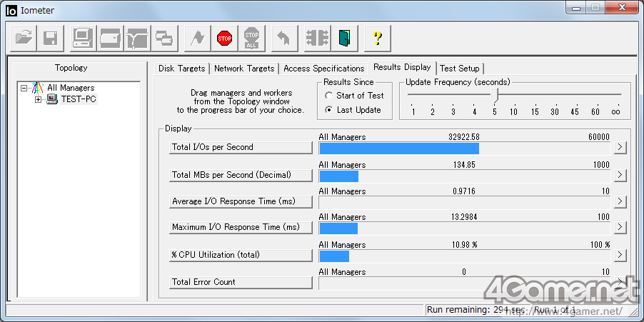Select All Managers in the Topology tree
644x322 pixels.
71,88
